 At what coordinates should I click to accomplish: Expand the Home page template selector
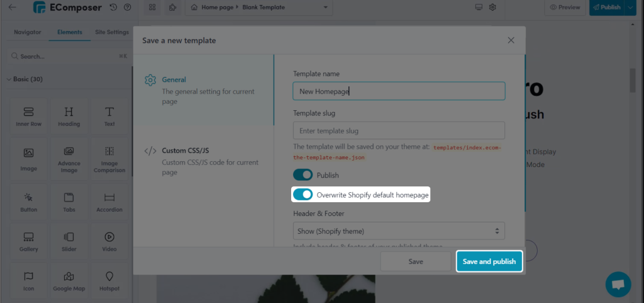(x=258, y=8)
